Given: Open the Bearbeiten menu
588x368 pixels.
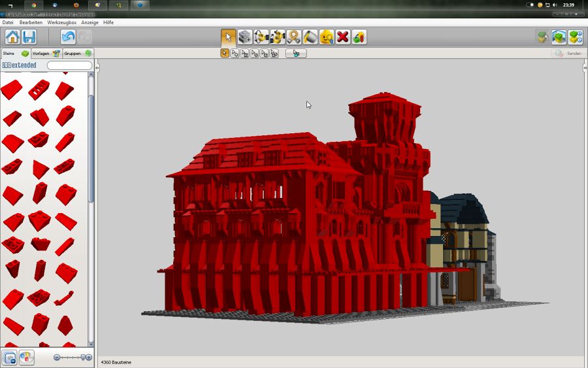Looking at the screenshot, I should click(x=31, y=22).
